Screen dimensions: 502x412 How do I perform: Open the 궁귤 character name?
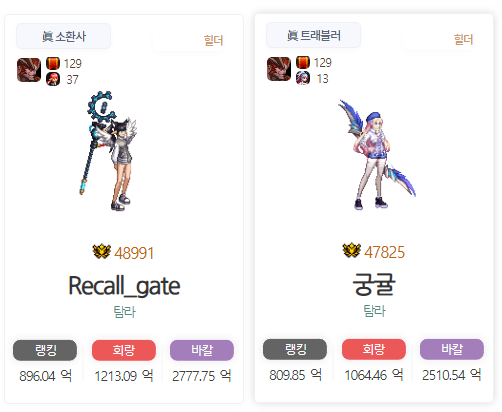pyautogui.click(x=374, y=284)
